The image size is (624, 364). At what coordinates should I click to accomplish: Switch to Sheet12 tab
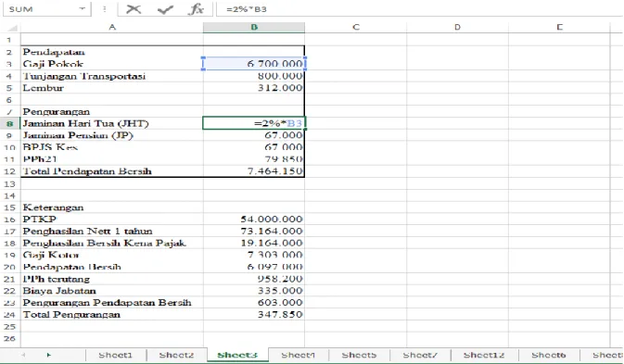(484, 355)
